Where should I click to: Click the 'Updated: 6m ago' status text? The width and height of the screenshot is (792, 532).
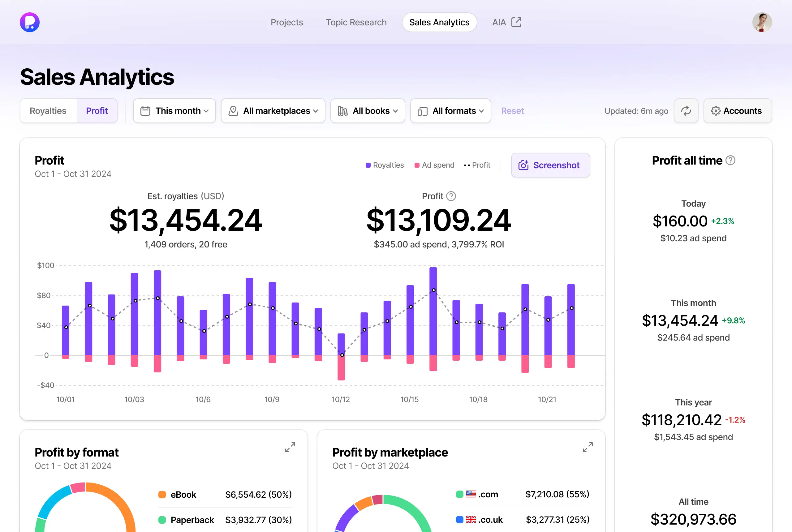tap(636, 111)
